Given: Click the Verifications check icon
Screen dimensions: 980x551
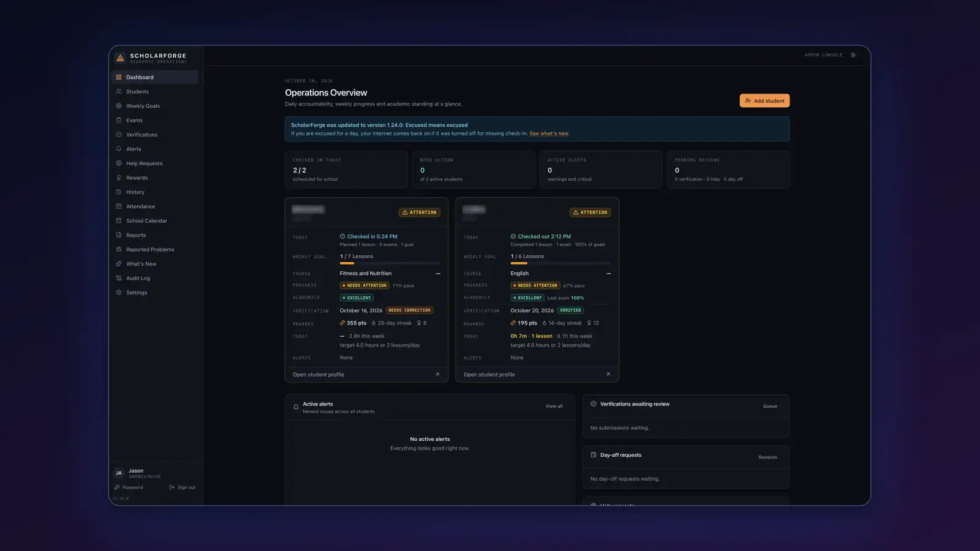Looking at the screenshot, I should point(119,135).
